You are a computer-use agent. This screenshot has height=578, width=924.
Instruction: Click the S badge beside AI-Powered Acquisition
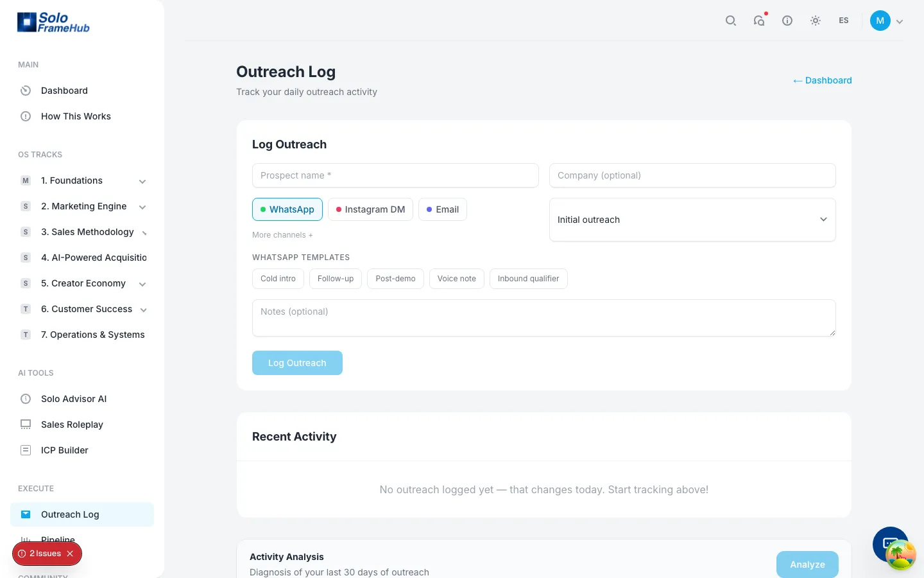[26, 258]
